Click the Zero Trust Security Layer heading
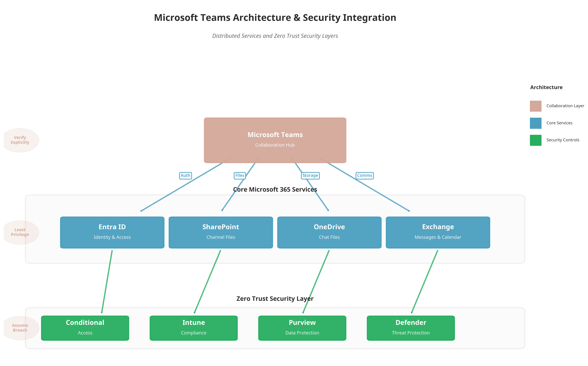 [x=275, y=299]
